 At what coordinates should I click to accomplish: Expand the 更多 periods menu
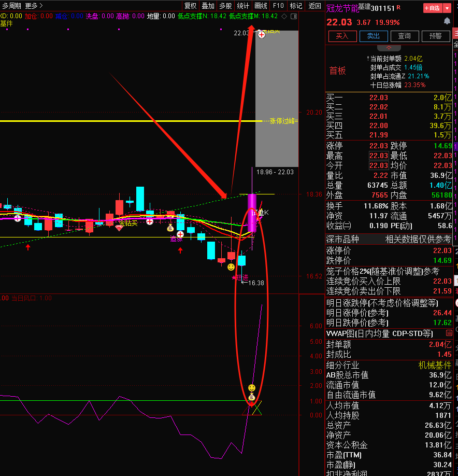34,6
